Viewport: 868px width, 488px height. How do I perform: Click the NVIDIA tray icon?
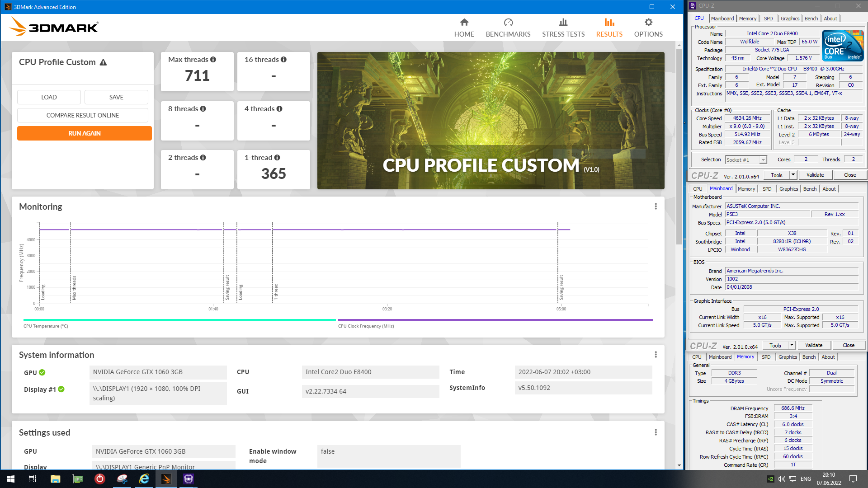click(770, 479)
